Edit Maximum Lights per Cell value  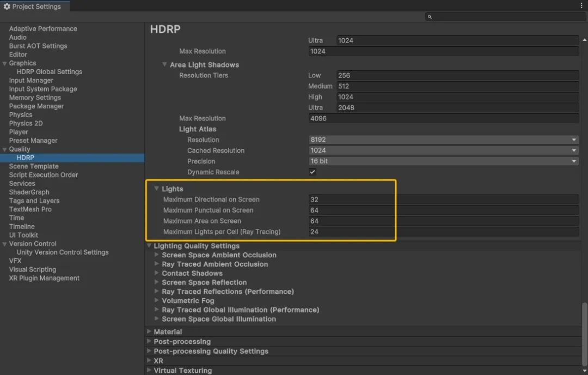pyautogui.click(x=444, y=232)
